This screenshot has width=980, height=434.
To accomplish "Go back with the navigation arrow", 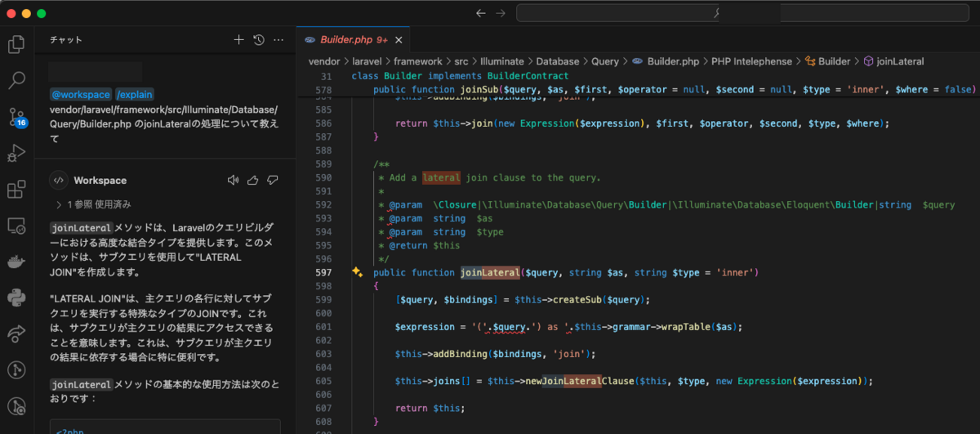I will pyautogui.click(x=480, y=13).
